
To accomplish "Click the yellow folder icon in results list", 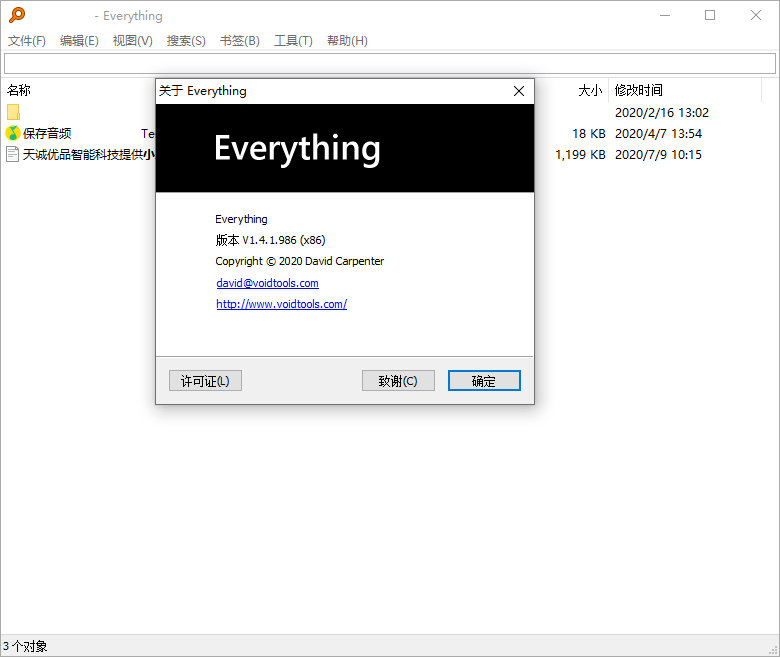I will tap(13, 112).
